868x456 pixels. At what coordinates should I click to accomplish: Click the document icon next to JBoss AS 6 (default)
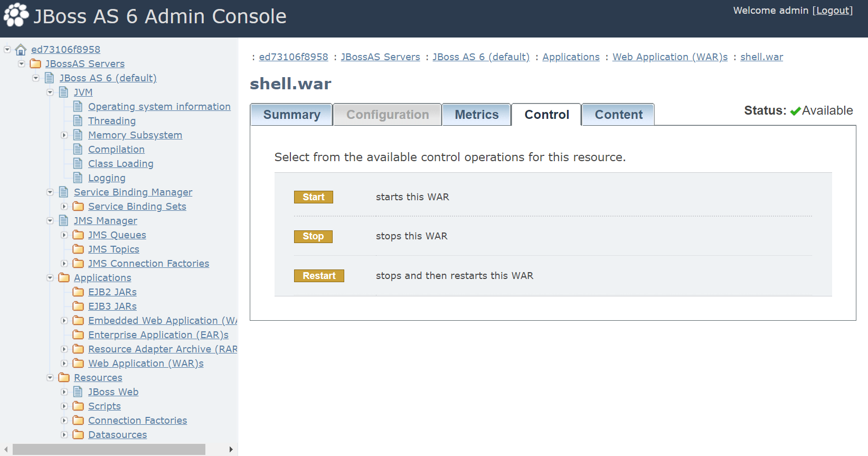[x=50, y=78]
